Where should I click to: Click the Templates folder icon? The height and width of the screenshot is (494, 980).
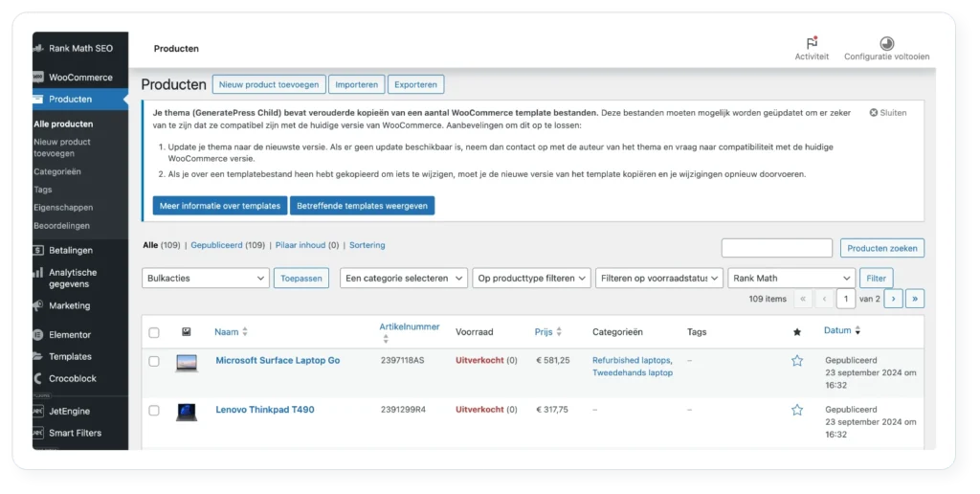coord(38,356)
